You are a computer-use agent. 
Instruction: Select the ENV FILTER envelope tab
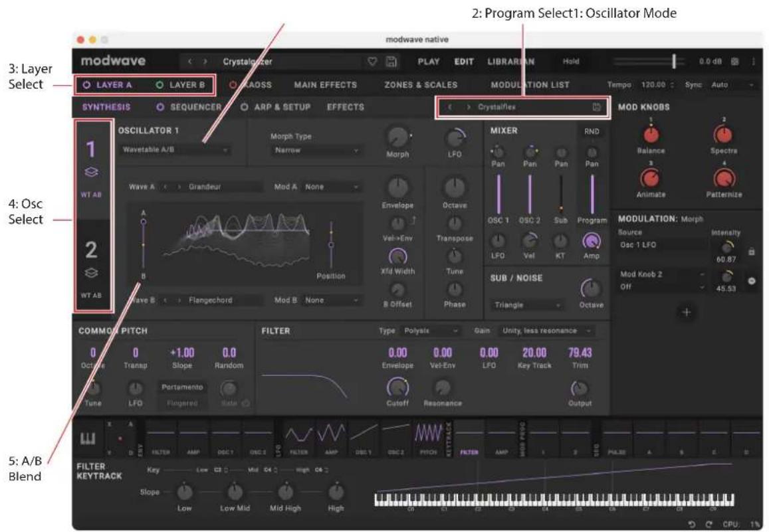point(160,438)
